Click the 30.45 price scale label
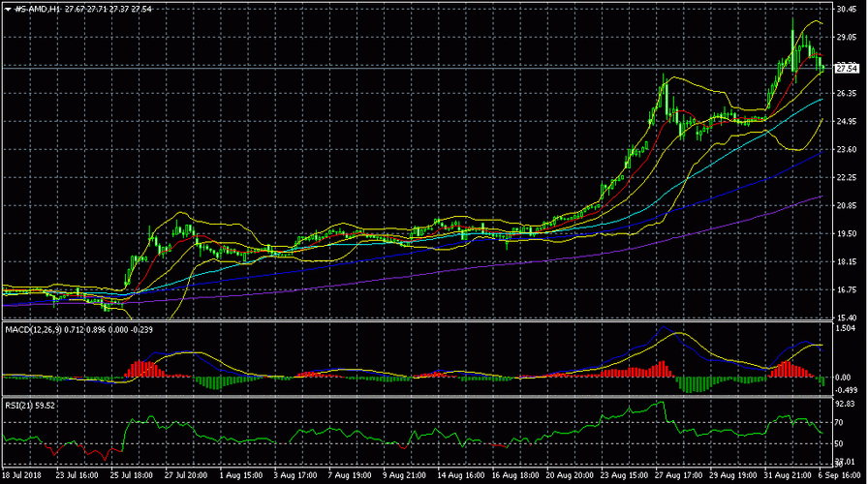 [847, 9]
